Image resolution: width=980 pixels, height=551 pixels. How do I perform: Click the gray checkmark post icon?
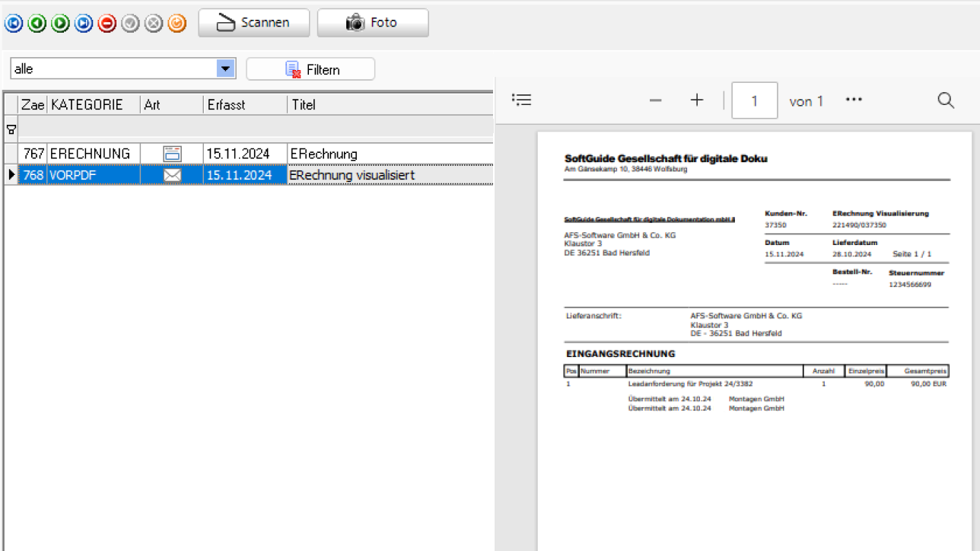click(x=130, y=24)
